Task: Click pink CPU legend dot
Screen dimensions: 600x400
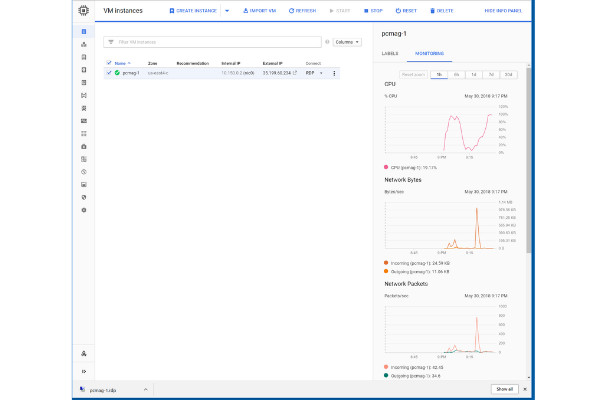Action: pyautogui.click(x=386, y=167)
